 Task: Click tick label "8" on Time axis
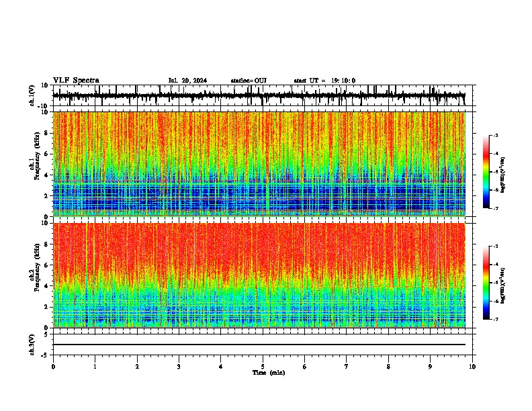pos(388,367)
